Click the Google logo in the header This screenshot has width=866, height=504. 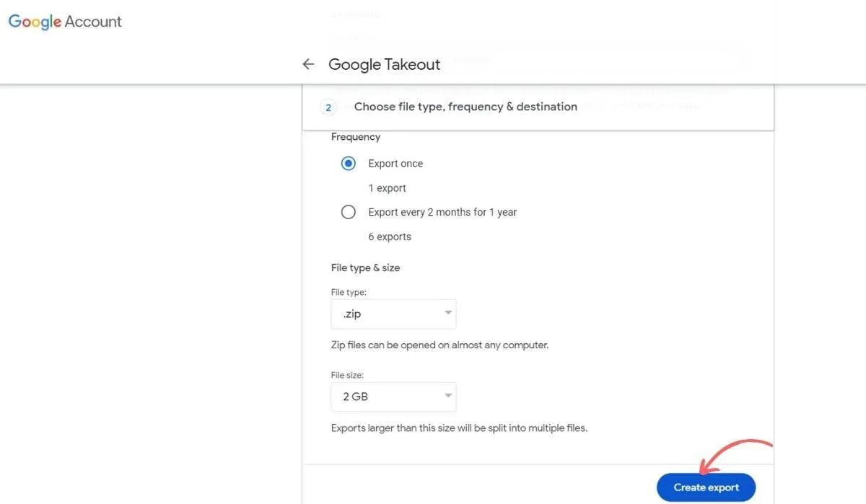pos(32,21)
